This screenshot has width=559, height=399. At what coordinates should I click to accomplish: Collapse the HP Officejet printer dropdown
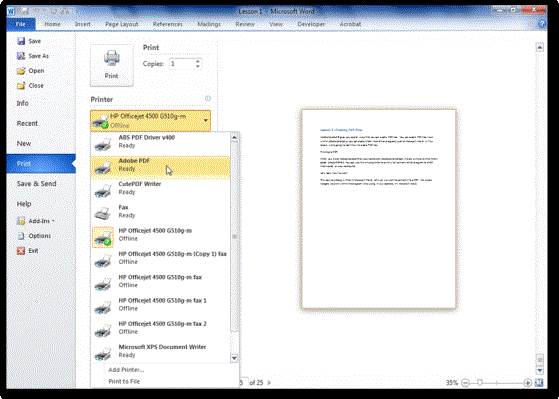pos(206,121)
